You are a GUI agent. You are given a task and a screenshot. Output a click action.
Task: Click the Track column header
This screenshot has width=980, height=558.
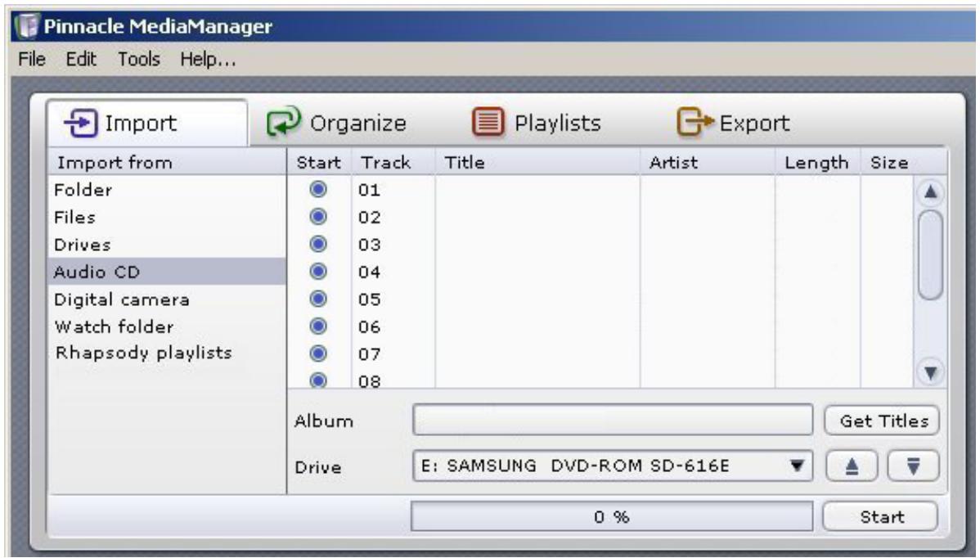[393, 163]
